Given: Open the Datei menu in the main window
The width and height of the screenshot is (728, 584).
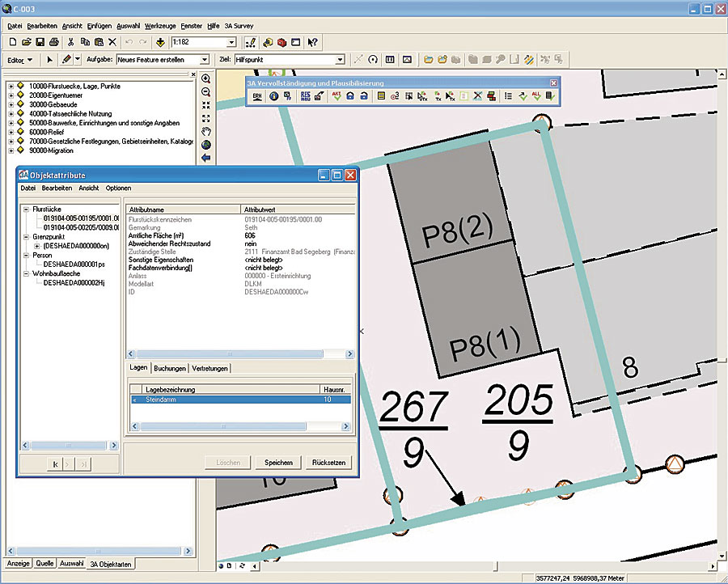Looking at the screenshot, I should (15, 26).
